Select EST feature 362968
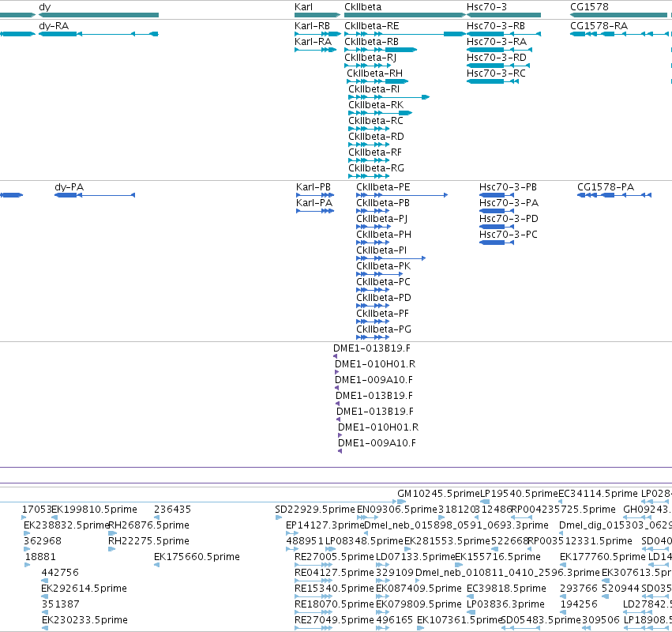Screen dimensions: 672x632 43,541
